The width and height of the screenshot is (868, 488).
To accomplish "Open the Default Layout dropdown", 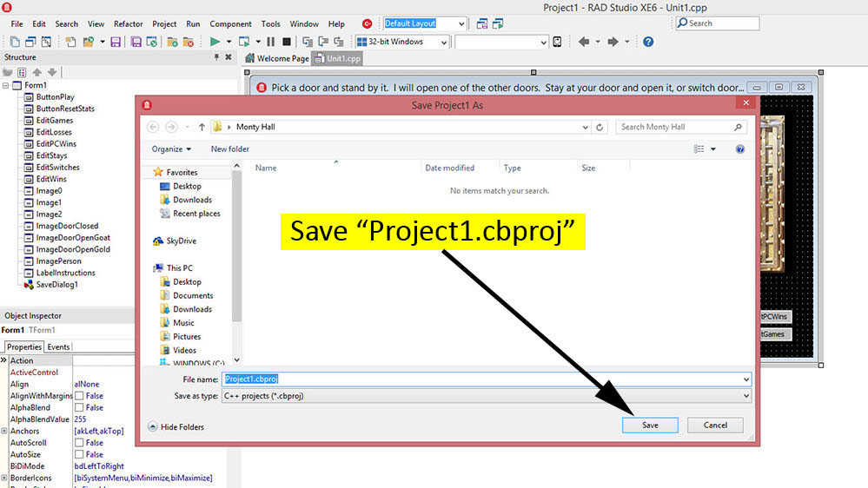I will tap(461, 23).
